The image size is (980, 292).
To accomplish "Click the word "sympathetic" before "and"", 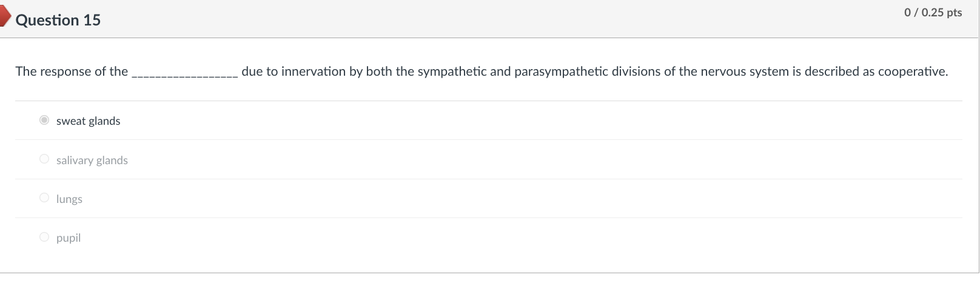I will (452, 71).
